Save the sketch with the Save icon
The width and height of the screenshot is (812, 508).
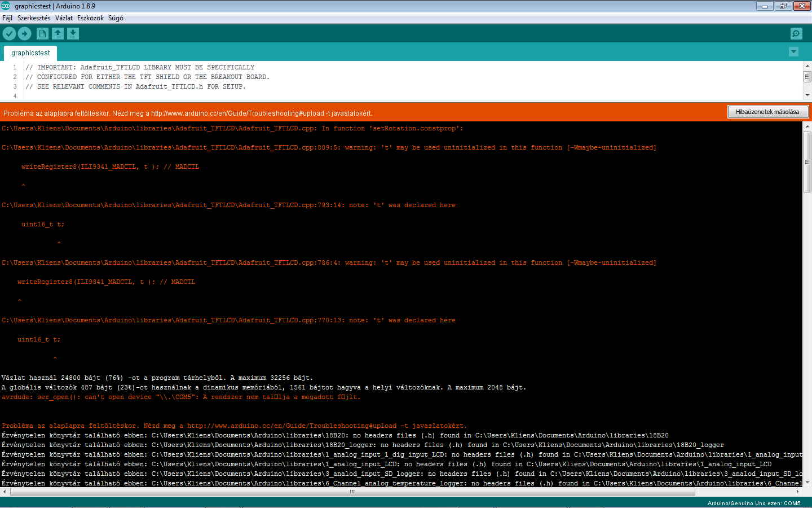pyautogui.click(x=73, y=34)
